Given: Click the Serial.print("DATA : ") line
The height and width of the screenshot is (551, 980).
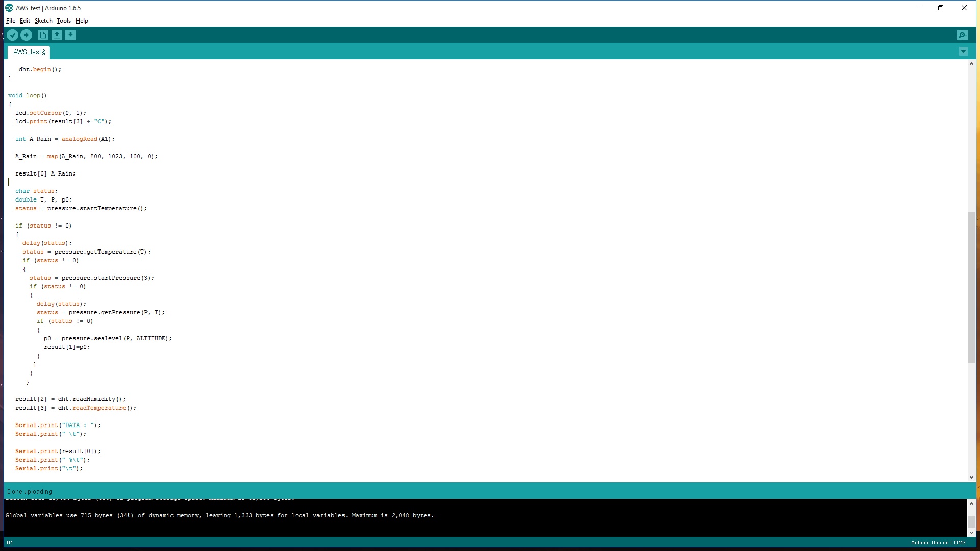Looking at the screenshot, I should tap(58, 425).
